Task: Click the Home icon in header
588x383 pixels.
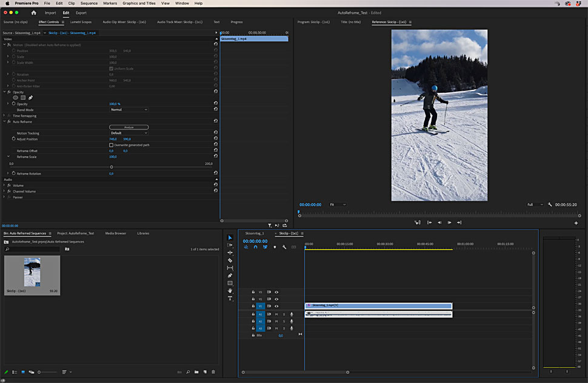Action: click(x=34, y=13)
